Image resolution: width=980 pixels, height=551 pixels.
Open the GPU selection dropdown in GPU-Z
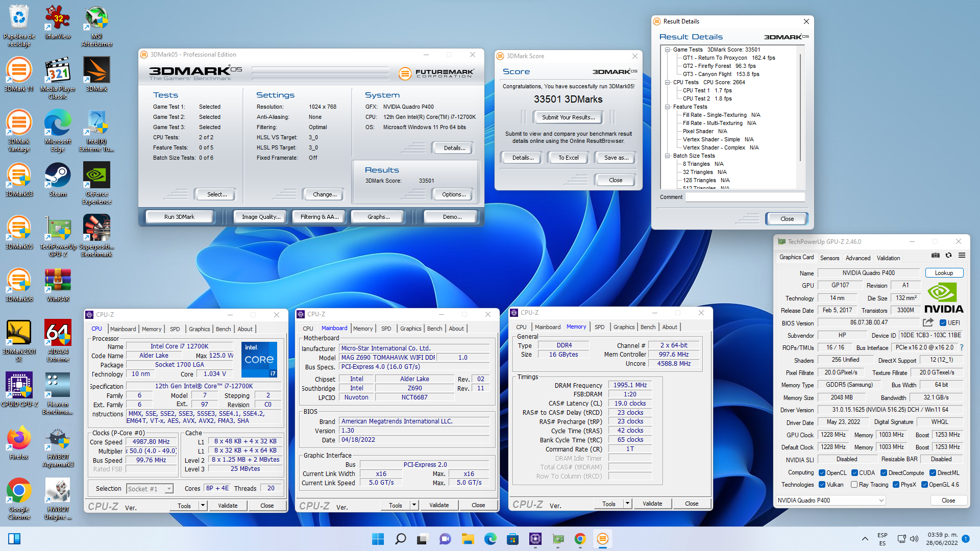point(830,500)
